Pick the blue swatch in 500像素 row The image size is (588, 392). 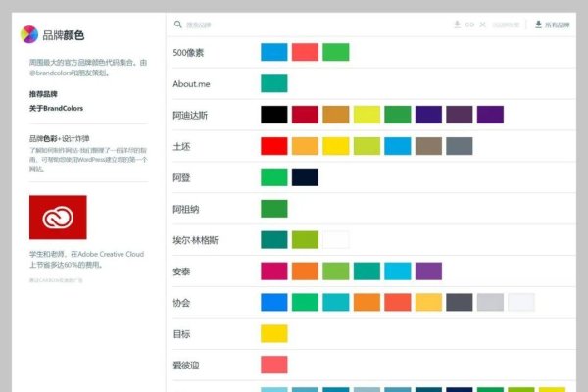point(274,52)
